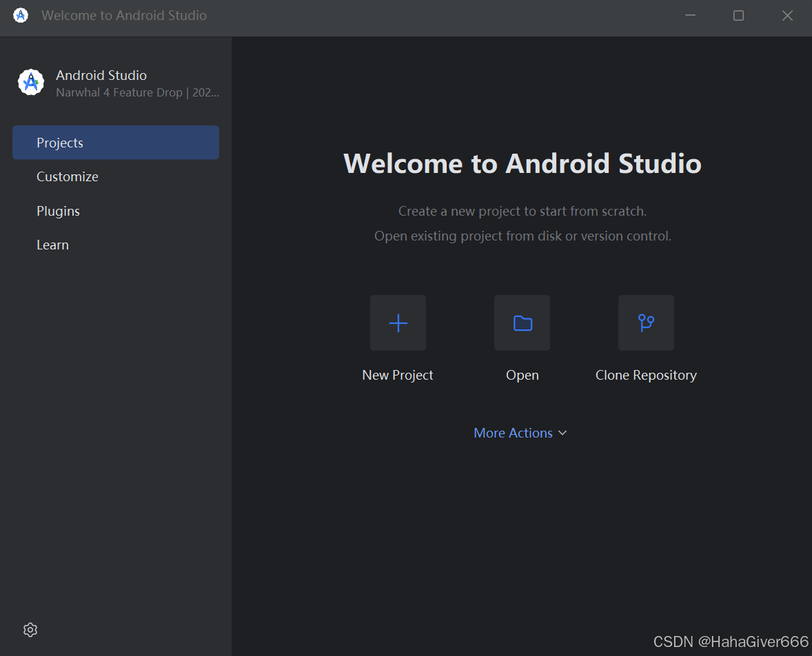Image resolution: width=812 pixels, height=656 pixels.
Task: Minimize the Android Studio window
Action: click(x=690, y=16)
